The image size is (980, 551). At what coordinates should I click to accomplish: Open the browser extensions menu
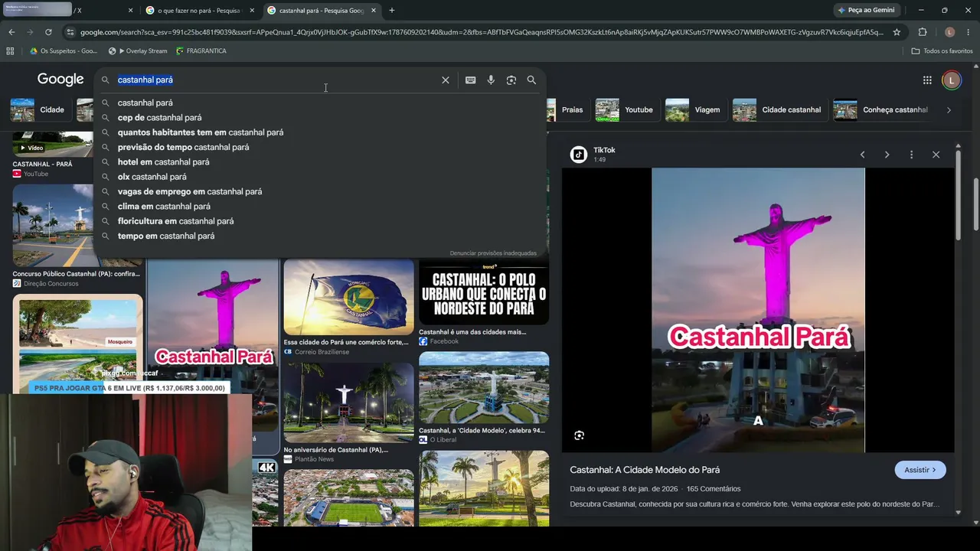[923, 32]
